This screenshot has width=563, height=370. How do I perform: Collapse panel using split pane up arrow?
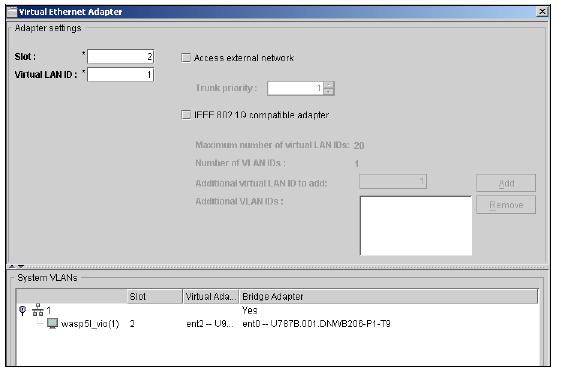coord(12,267)
